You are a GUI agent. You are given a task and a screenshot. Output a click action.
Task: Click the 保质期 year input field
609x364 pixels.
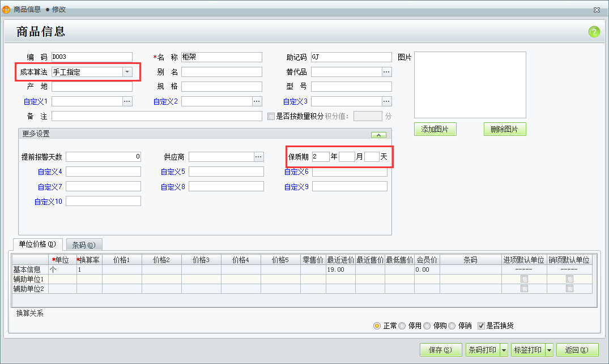322,156
